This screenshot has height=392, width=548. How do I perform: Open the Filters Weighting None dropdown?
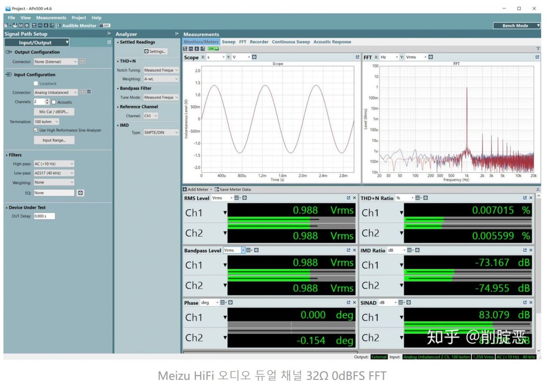point(54,183)
